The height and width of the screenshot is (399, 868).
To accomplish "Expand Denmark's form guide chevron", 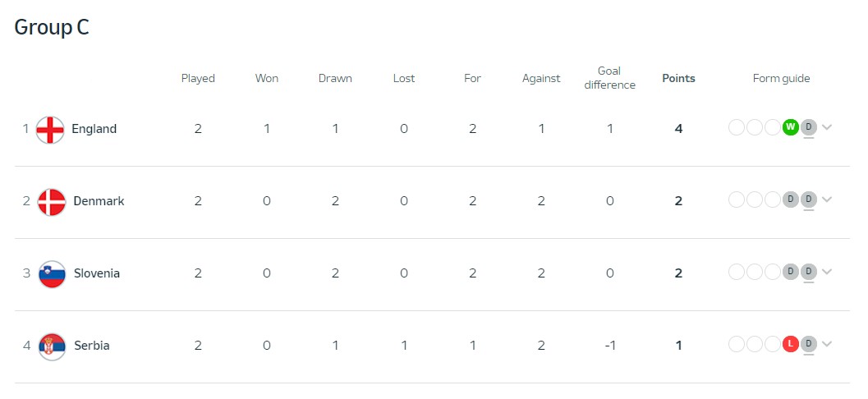I will (827, 199).
